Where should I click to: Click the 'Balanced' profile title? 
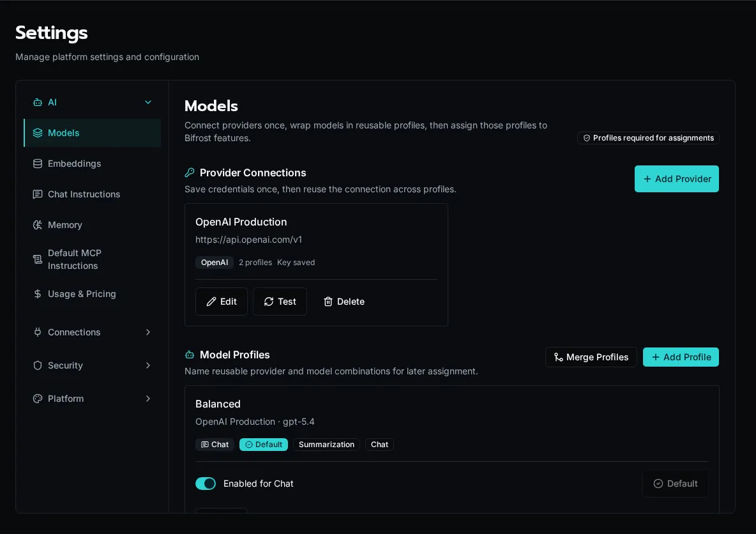point(218,404)
